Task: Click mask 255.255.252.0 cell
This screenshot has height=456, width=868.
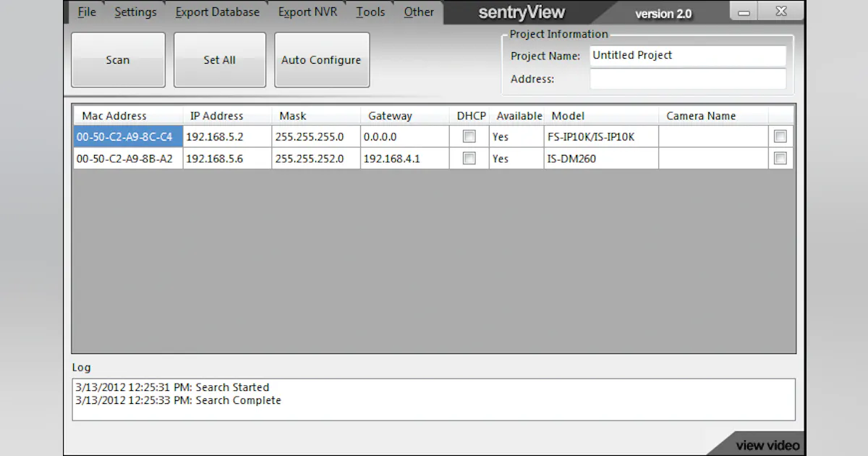Action: pos(316,158)
